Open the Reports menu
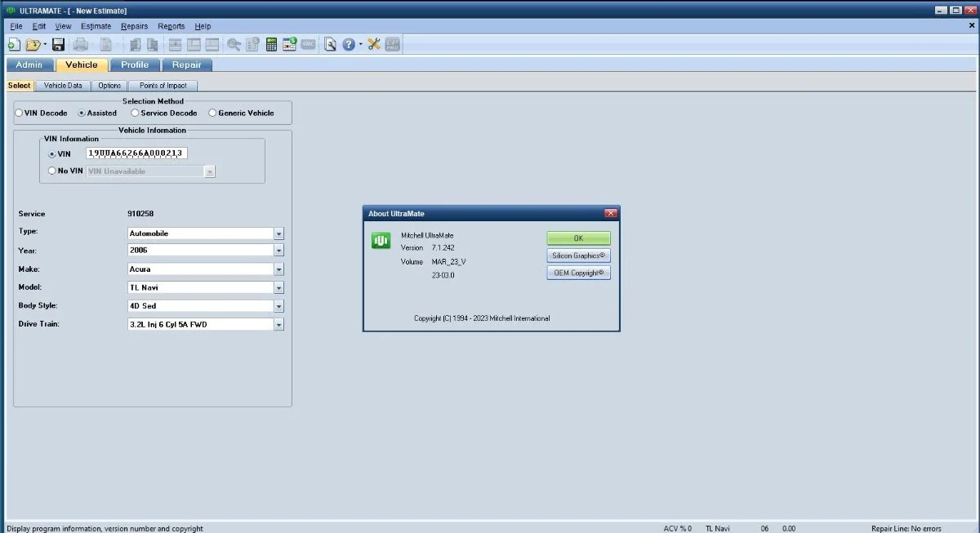The image size is (980, 533). 171,26
